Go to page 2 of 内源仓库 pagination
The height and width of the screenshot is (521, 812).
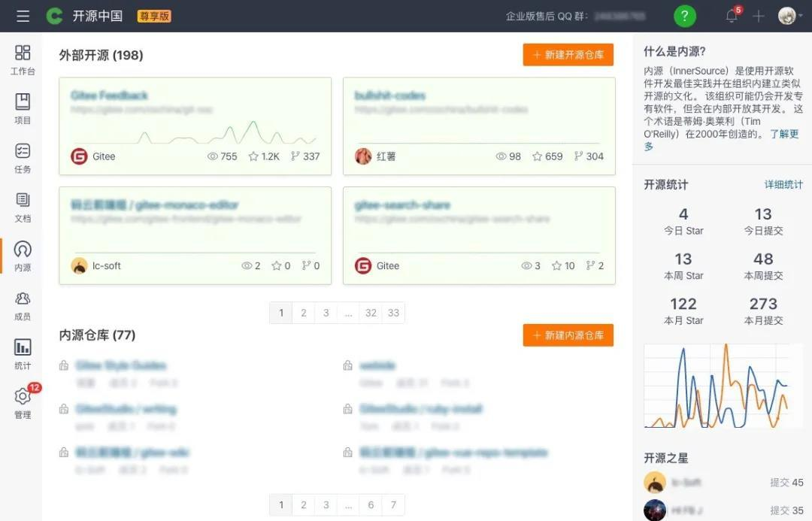[303, 504]
